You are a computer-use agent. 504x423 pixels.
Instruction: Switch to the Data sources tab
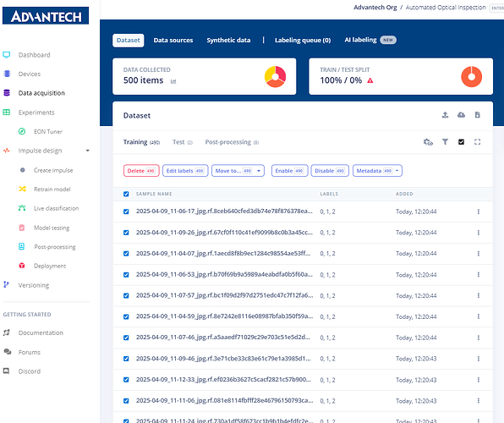point(173,41)
